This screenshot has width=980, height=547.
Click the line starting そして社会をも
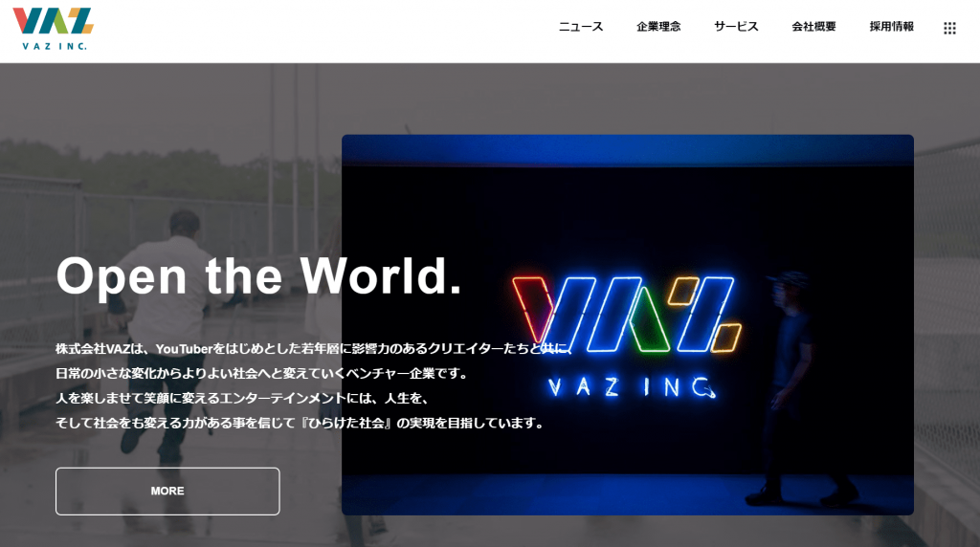coord(300,423)
